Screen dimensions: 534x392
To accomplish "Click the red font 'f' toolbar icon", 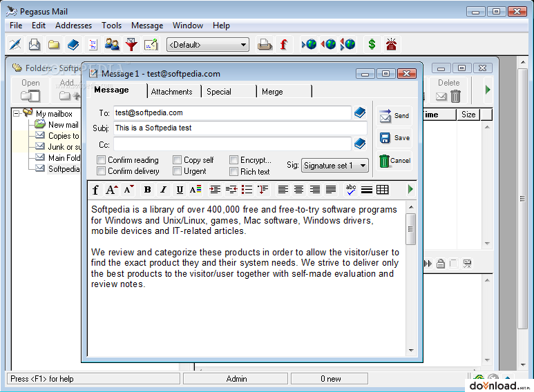I will click(x=283, y=45).
